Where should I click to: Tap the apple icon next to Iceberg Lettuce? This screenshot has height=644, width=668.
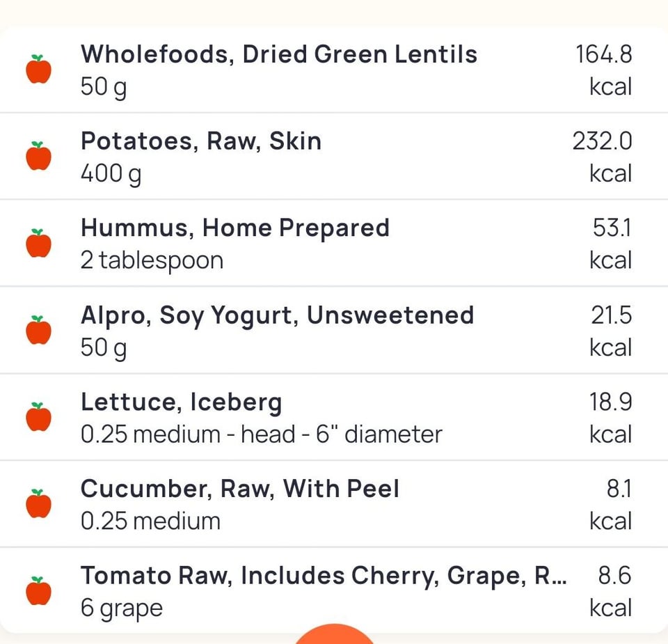(39, 418)
